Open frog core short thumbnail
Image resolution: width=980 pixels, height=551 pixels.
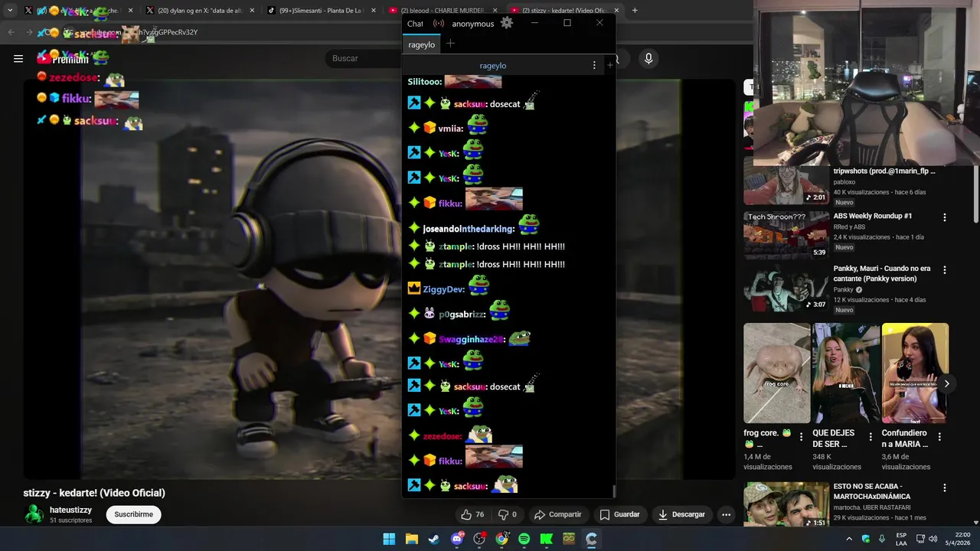[776, 373]
